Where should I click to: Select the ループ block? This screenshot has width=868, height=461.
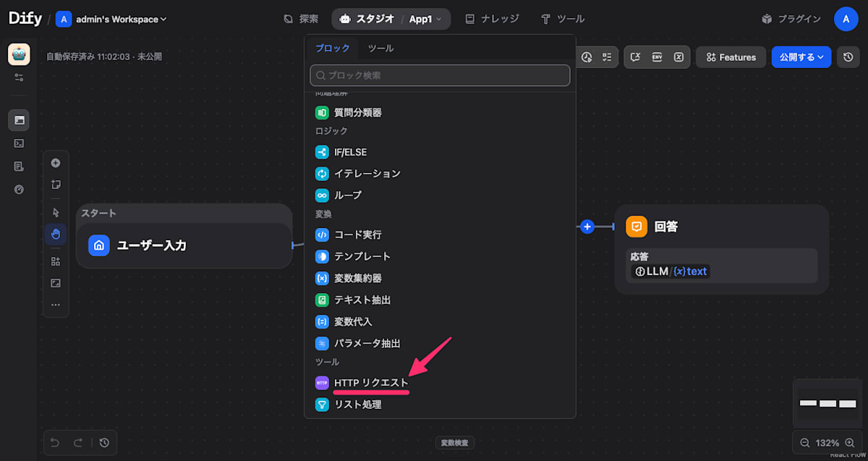click(440, 195)
